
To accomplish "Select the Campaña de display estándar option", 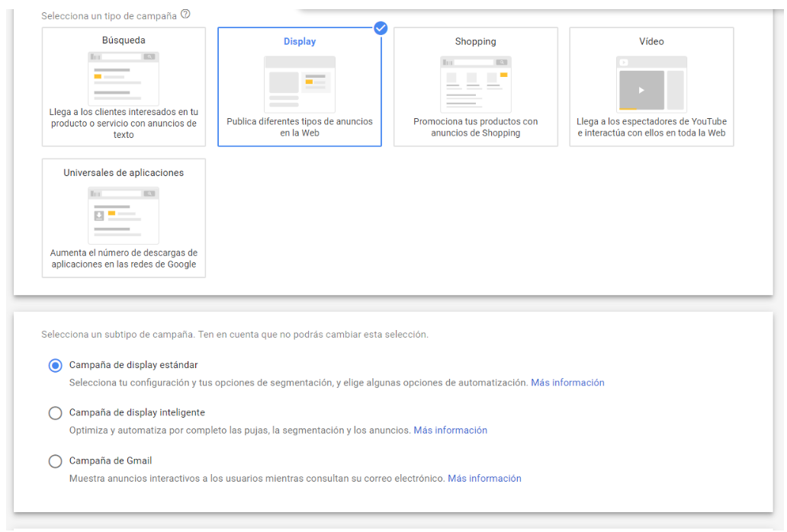I will point(55,366).
